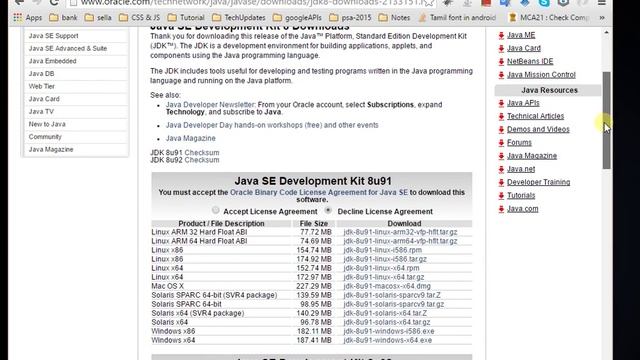The height and width of the screenshot is (360, 640).
Task: Click the red download icon beside Java Card
Action: [501, 49]
